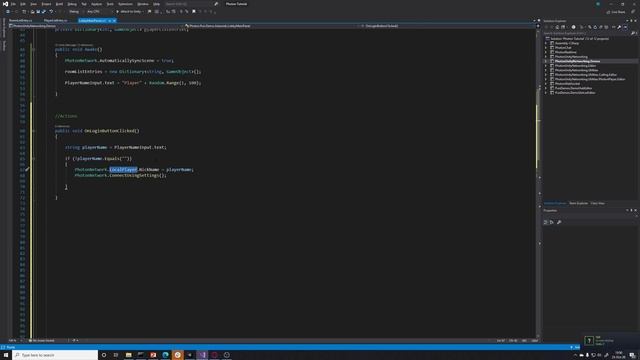
Task: Open the Window menu
Action: pos(143,4)
